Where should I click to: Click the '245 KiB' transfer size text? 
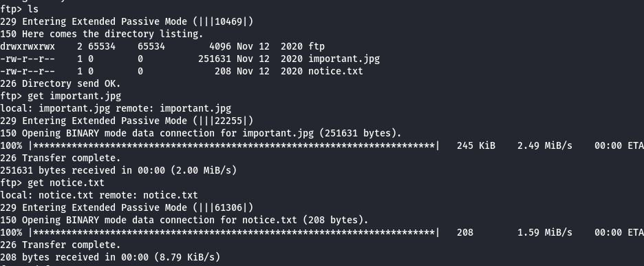click(476, 145)
